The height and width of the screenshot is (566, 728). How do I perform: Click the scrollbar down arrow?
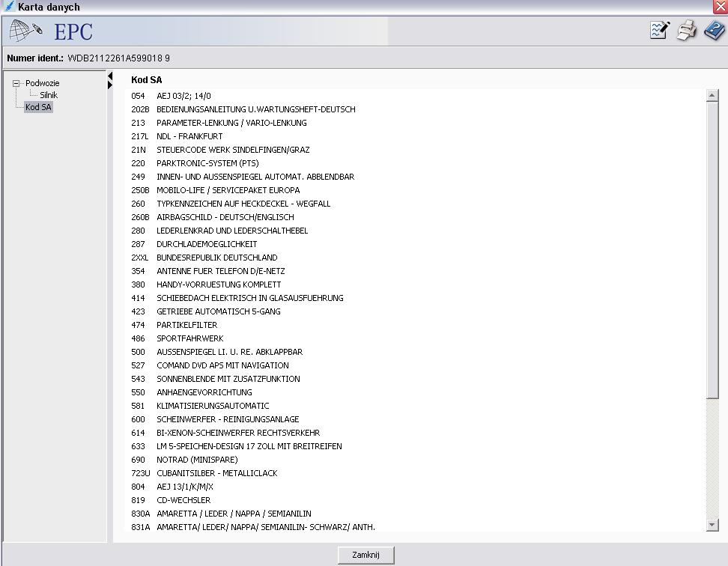pos(712,526)
